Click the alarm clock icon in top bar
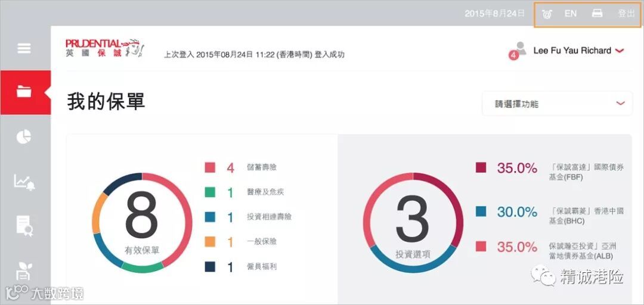The image size is (644, 305). coord(547,14)
